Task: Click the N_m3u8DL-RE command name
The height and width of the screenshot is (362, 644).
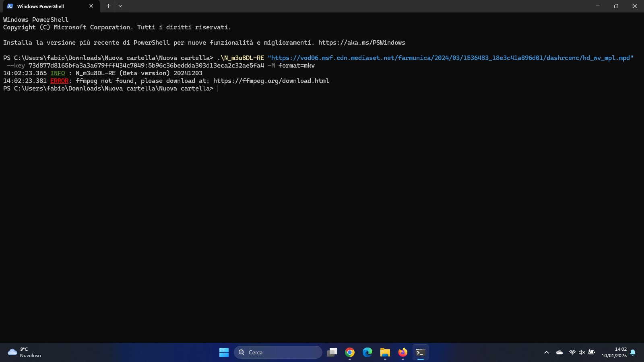Action: pos(241,58)
